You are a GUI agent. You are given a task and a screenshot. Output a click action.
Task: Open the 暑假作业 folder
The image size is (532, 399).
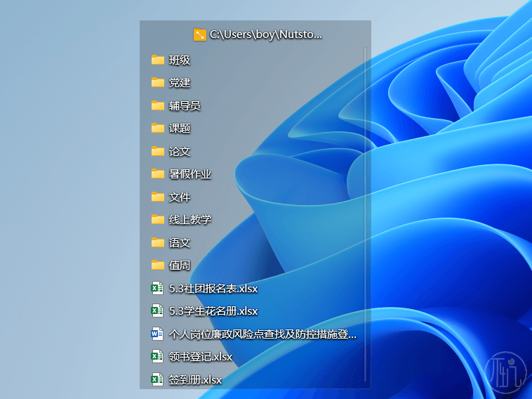point(189,174)
